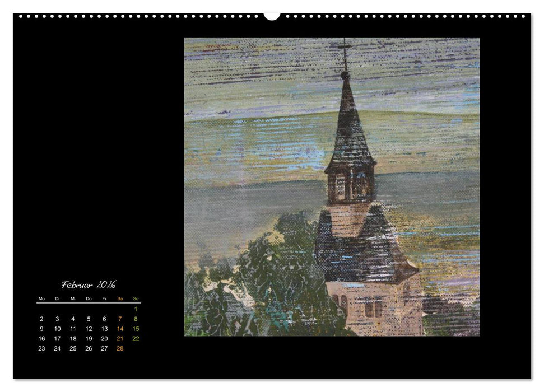Click date 1 in the calendar grid
The height and width of the screenshot is (392, 544).
click(134, 308)
